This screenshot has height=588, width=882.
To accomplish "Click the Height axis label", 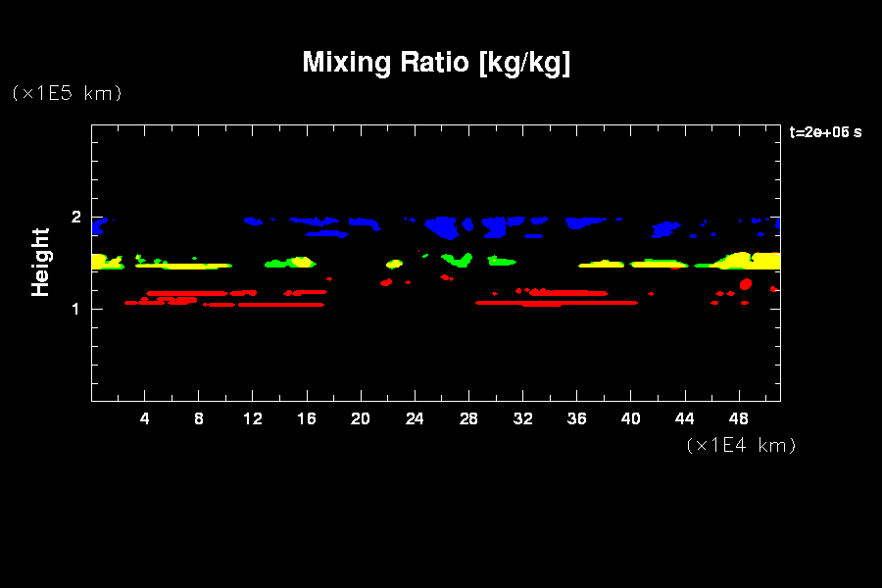I will coord(40,262).
